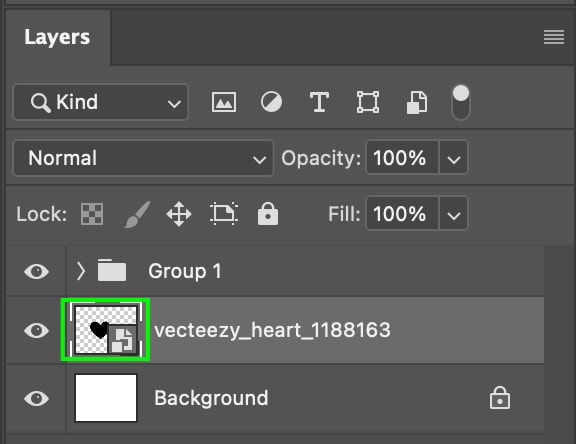Filter for type layers icon
576x444 pixels.
[x=319, y=102]
